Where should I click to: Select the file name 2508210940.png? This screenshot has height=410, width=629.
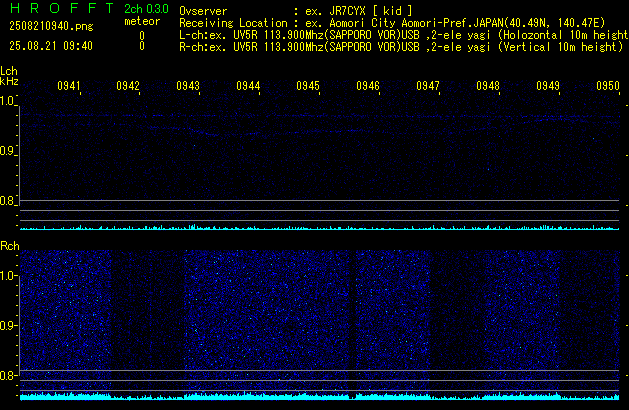pyautogui.click(x=51, y=26)
